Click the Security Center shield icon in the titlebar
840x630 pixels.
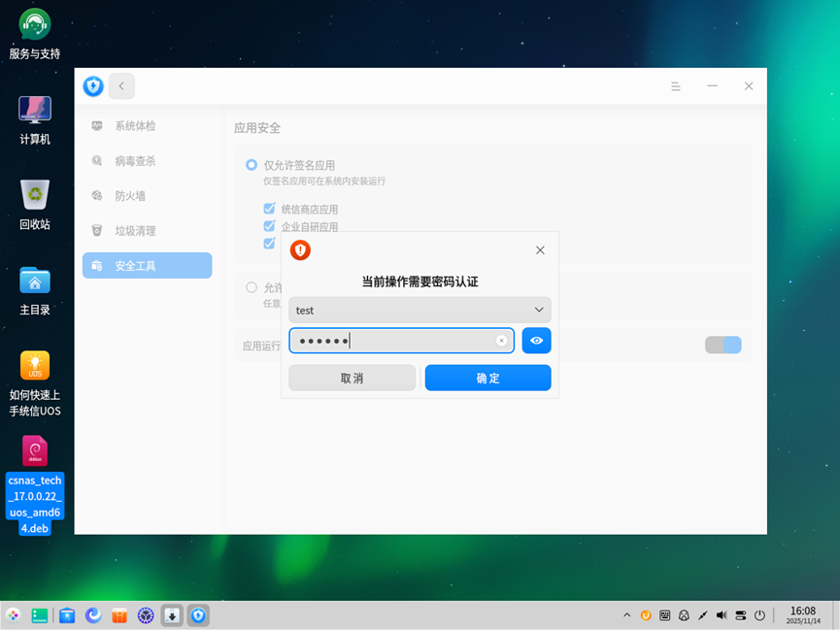93,85
